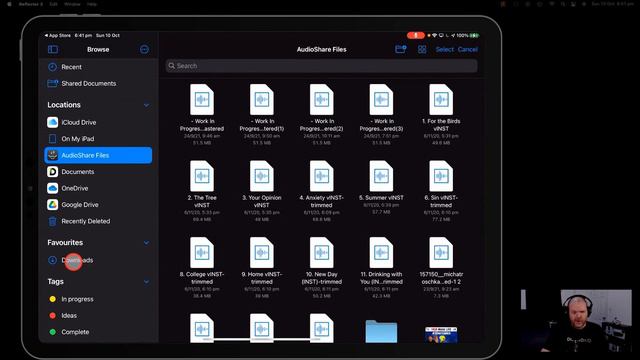Viewport: 640px width, 360px height.
Task: Open Shared Documents in sidebar
Action: 98,83
